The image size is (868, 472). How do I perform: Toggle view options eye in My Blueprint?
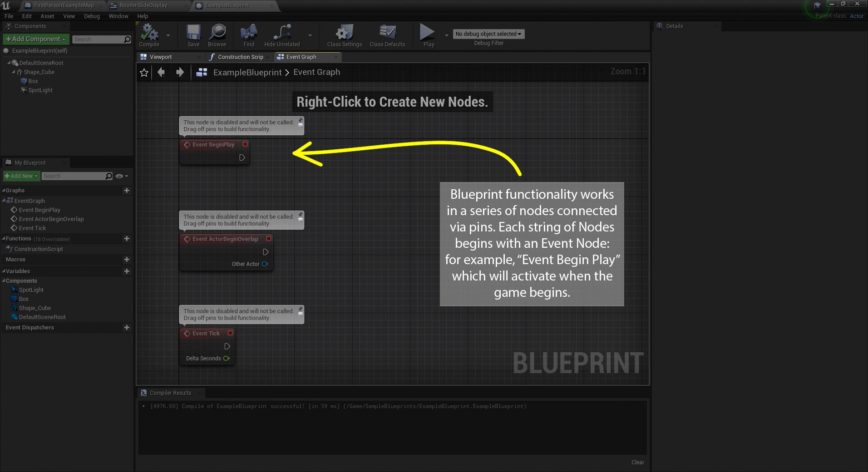[119, 176]
